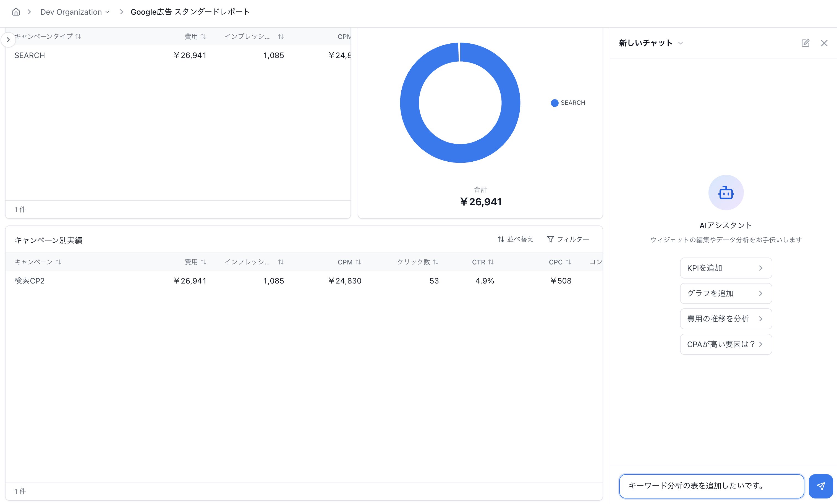The width and height of the screenshot is (837, 504).
Task: Focus the chat message input field
Action: [x=711, y=486]
